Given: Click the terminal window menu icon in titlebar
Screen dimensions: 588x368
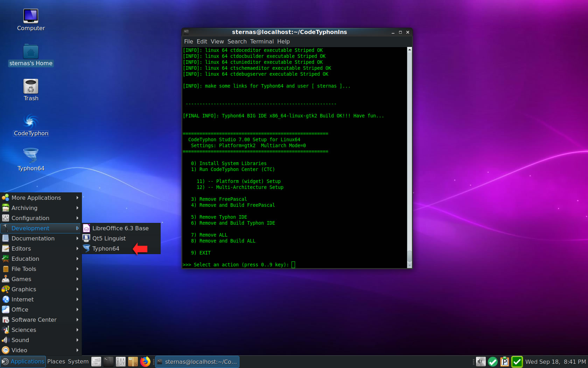Looking at the screenshot, I should pyautogui.click(x=186, y=32).
